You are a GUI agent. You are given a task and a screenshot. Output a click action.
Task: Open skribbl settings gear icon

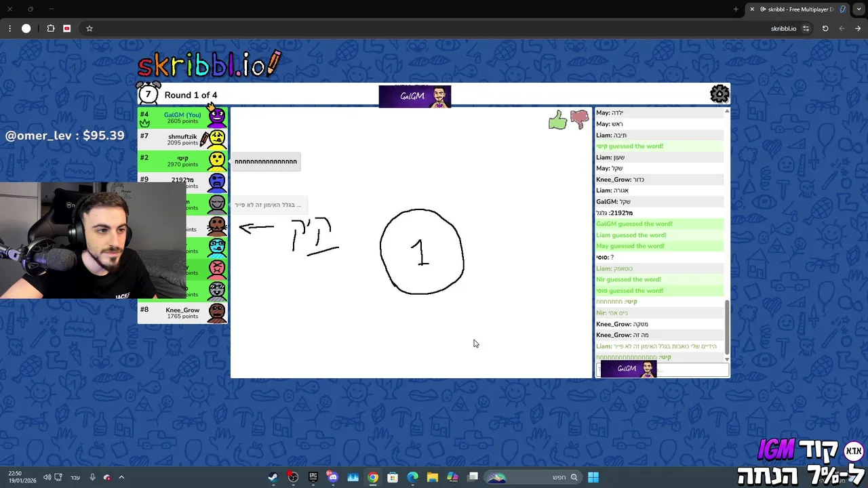[x=719, y=94]
